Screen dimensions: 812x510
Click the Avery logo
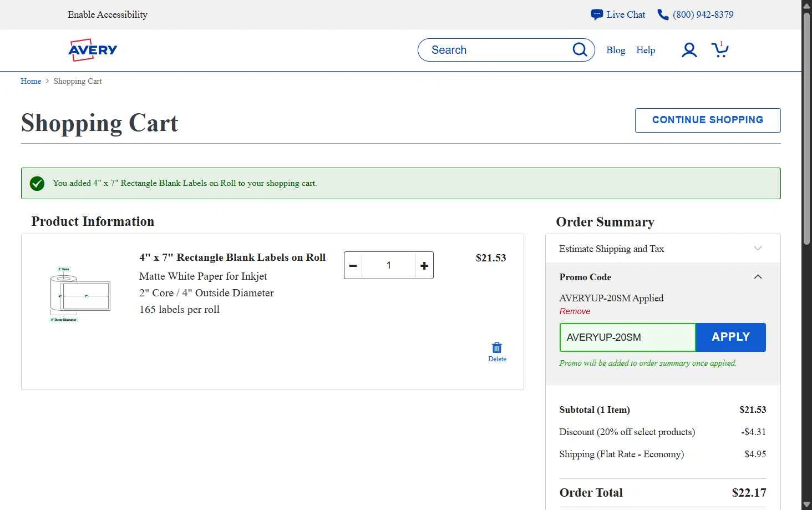pyautogui.click(x=93, y=50)
